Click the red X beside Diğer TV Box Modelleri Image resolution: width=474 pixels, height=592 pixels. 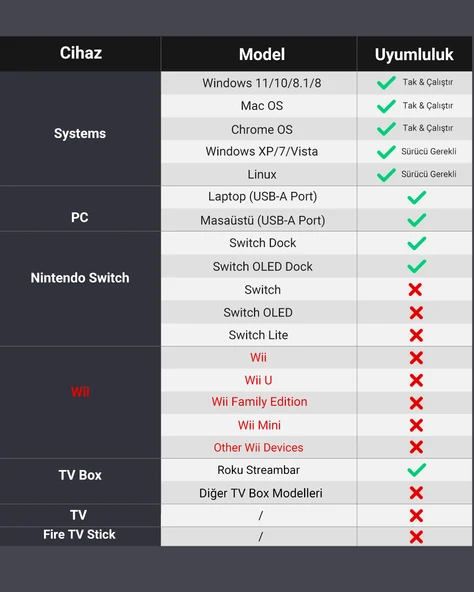point(416,493)
